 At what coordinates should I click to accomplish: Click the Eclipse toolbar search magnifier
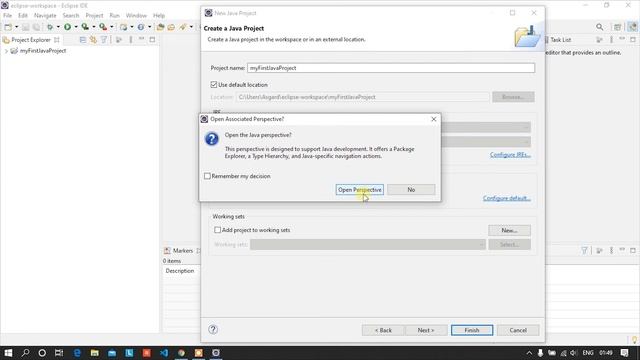pos(599,27)
